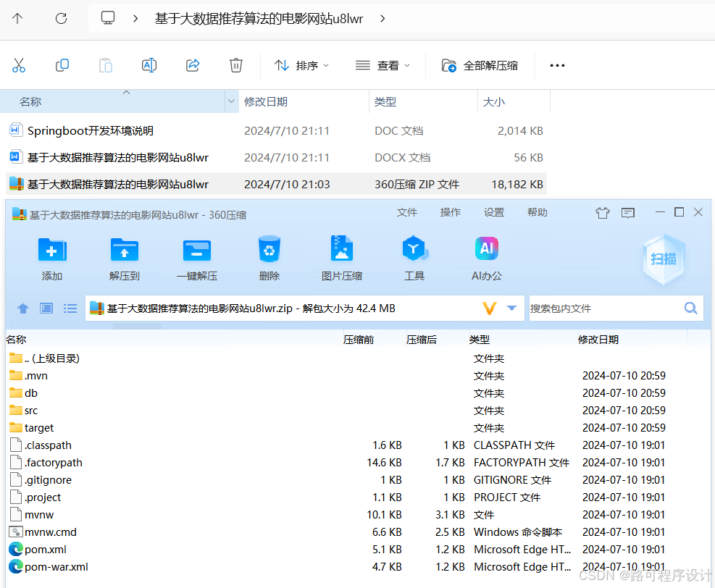This screenshot has height=588, width=715.
Task: Refresh the Explorer folder view
Action: [x=61, y=18]
